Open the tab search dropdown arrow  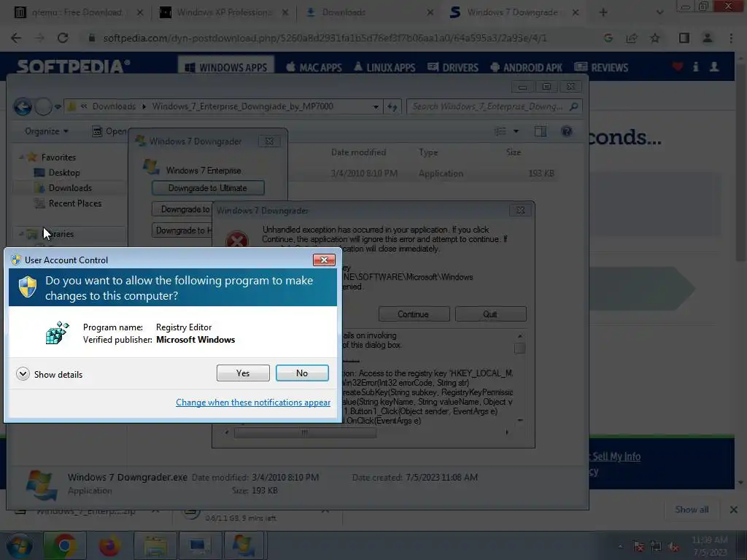(x=659, y=12)
